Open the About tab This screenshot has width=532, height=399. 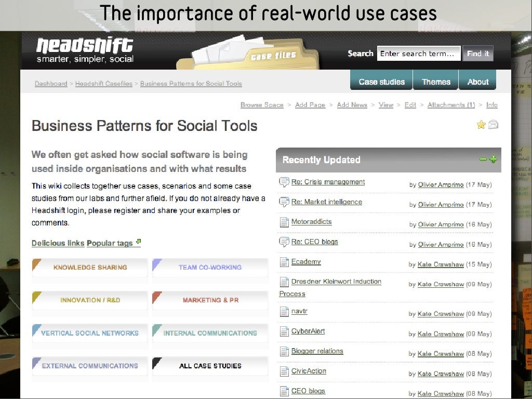coord(478,80)
